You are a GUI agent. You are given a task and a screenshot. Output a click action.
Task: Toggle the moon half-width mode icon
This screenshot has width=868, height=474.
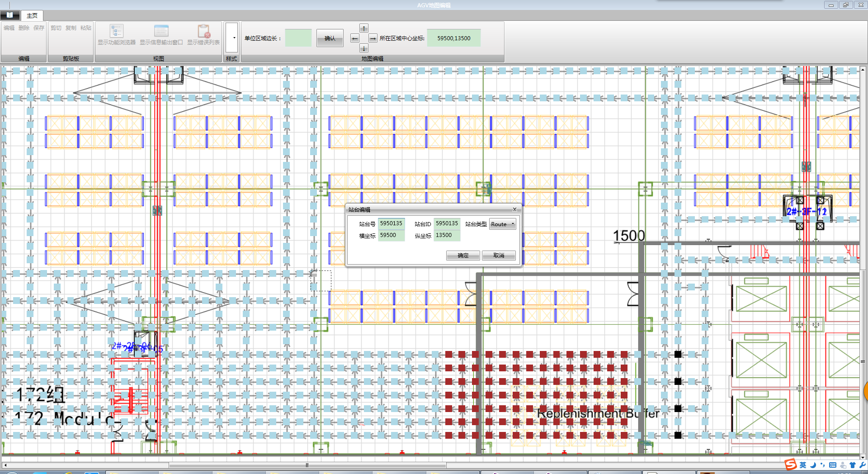pos(813,465)
